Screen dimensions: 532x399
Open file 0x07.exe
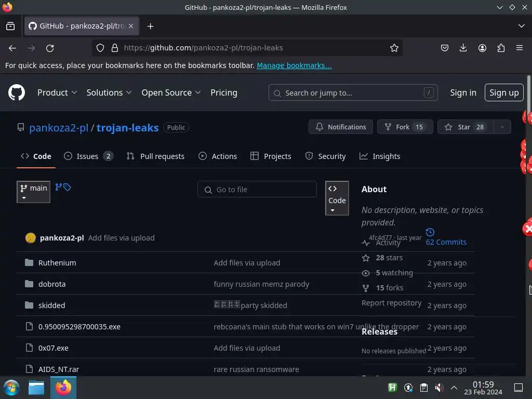click(x=54, y=348)
